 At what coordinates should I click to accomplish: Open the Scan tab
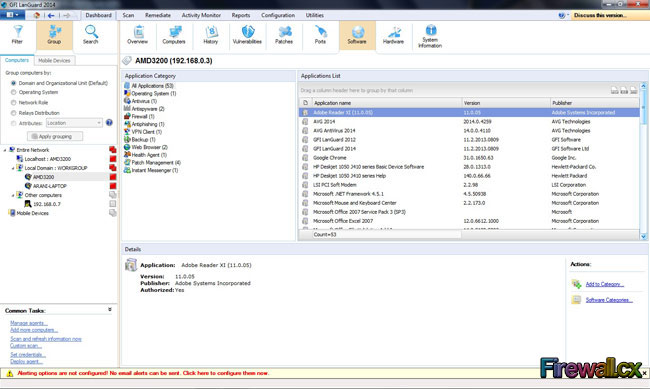click(128, 15)
